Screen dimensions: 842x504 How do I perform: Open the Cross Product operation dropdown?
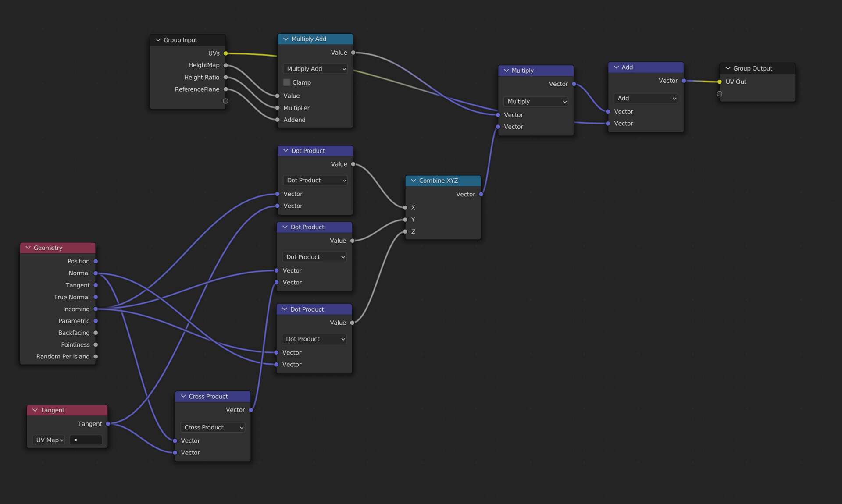pos(213,427)
